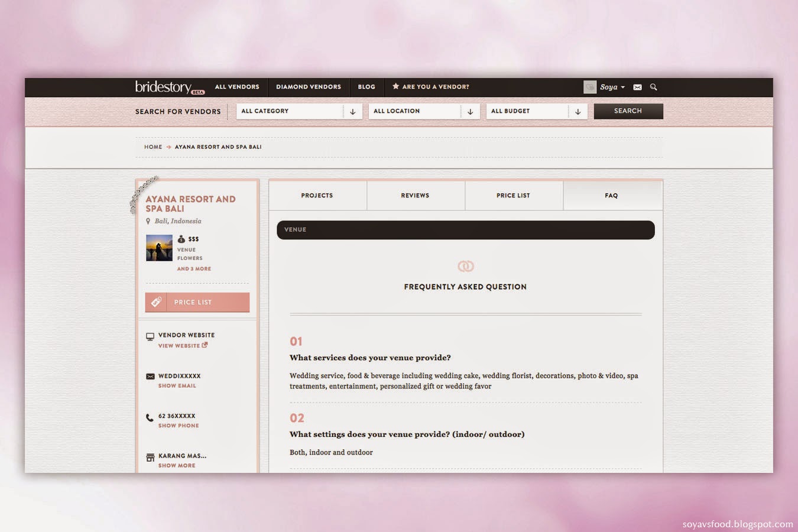This screenshot has height=532, width=798.
Task: Click the search magnifier icon in header
Action: (653, 87)
